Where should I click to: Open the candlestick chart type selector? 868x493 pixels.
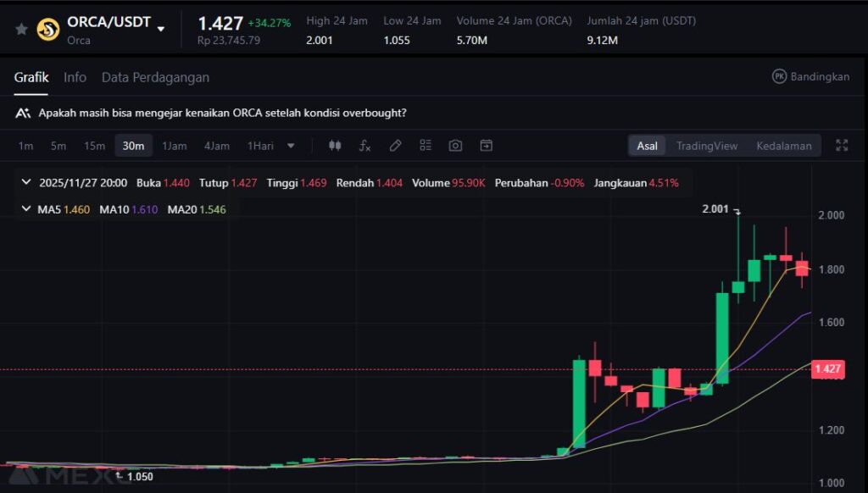point(335,146)
